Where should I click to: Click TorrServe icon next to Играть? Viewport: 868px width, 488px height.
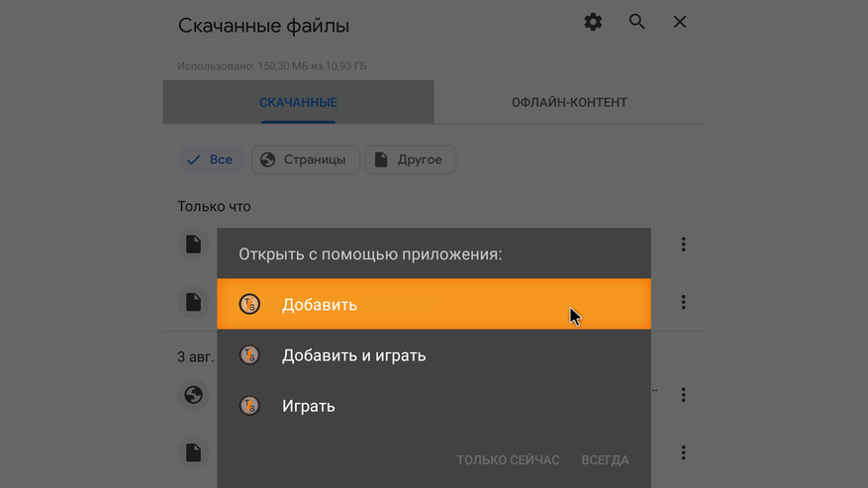249,406
